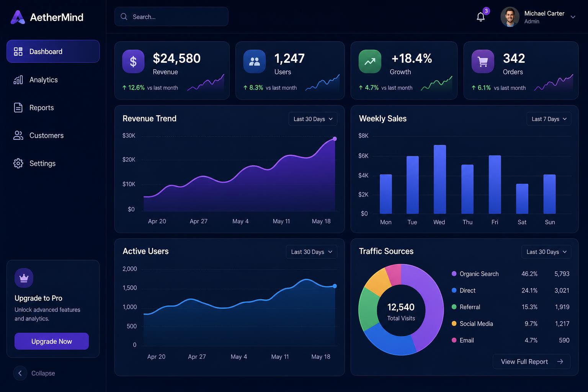Open the Reports menu item
Image resolution: width=588 pixels, height=392 pixels.
(53, 108)
